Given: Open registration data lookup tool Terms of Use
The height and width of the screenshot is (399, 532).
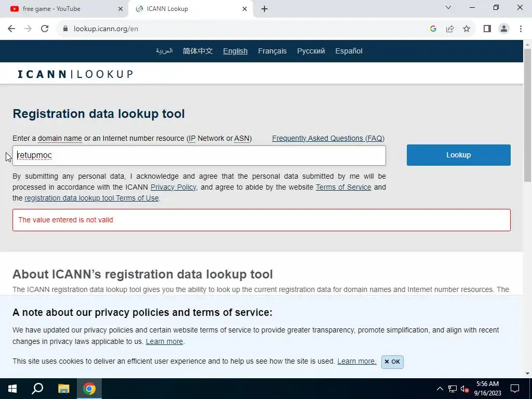Looking at the screenshot, I should [91, 198].
